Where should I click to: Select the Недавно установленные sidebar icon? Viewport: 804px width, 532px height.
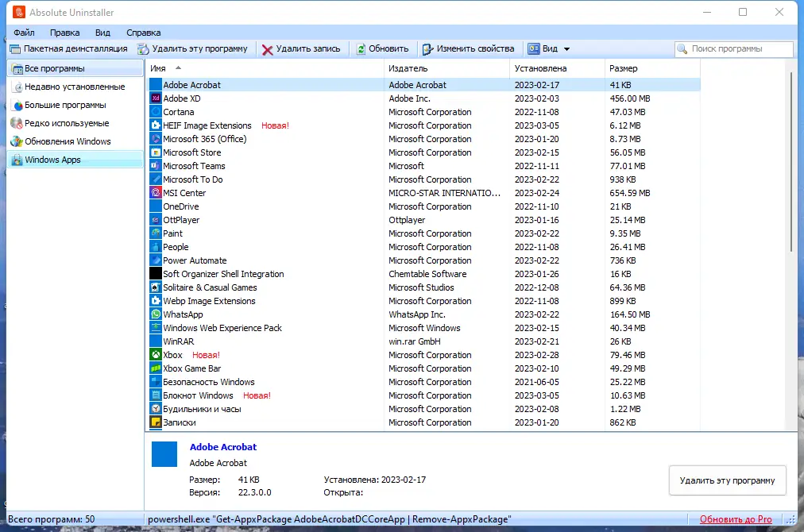(x=18, y=87)
